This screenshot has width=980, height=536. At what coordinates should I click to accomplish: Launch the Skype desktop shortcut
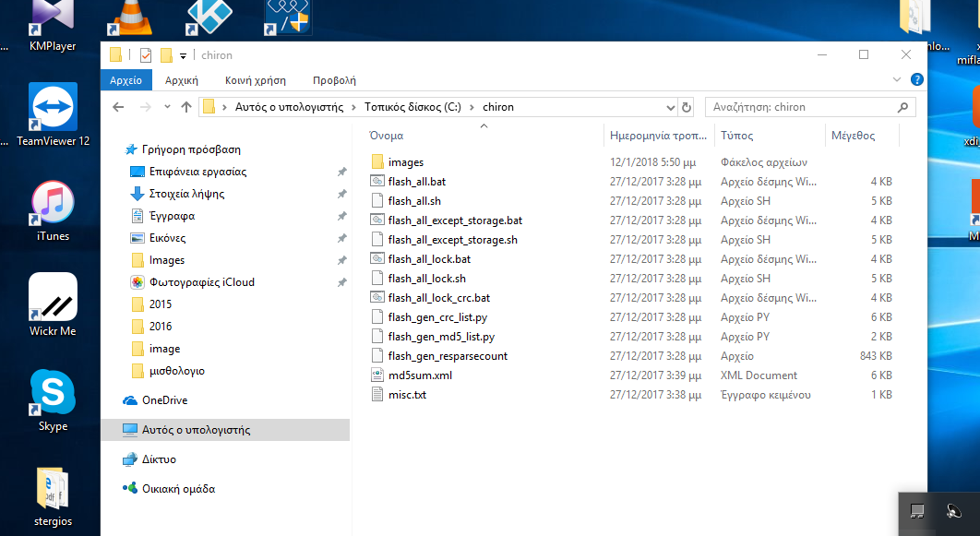53,399
